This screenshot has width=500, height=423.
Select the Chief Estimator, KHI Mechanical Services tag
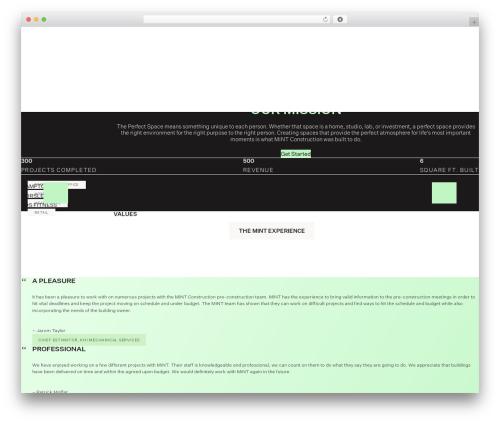click(x=89, y=340)
